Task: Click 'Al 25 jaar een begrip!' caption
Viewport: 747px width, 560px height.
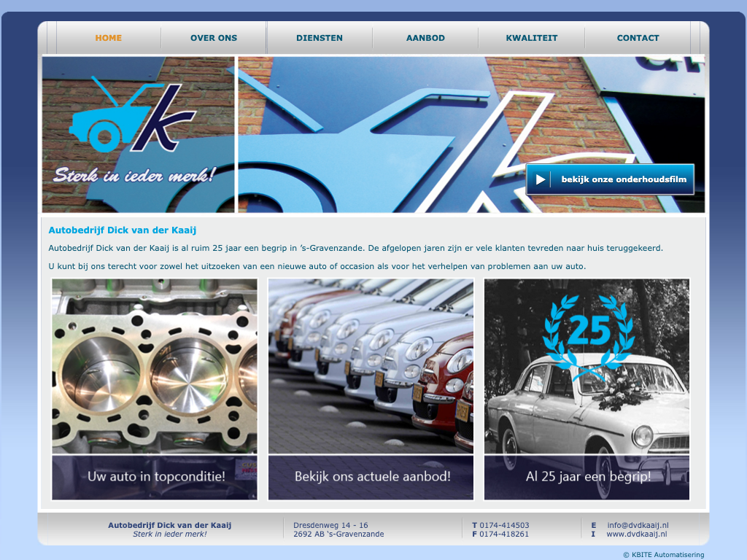Action: tap(588, 477)
